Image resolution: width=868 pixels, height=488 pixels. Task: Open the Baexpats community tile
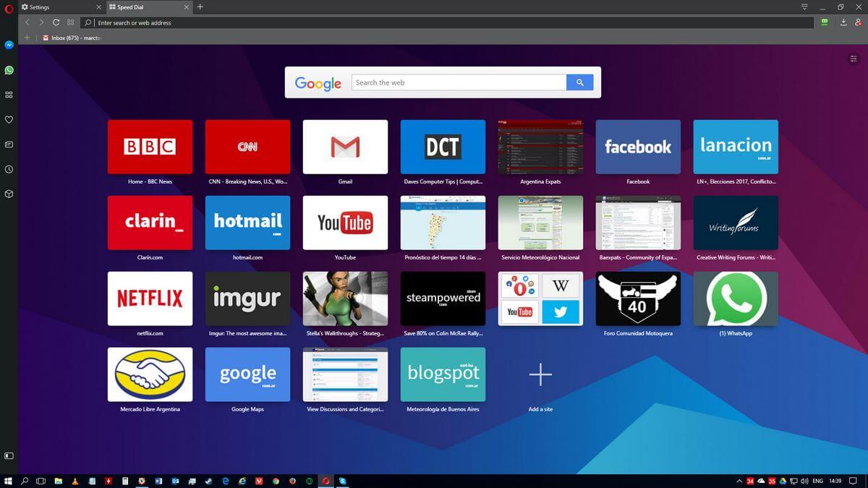point(638,223)
